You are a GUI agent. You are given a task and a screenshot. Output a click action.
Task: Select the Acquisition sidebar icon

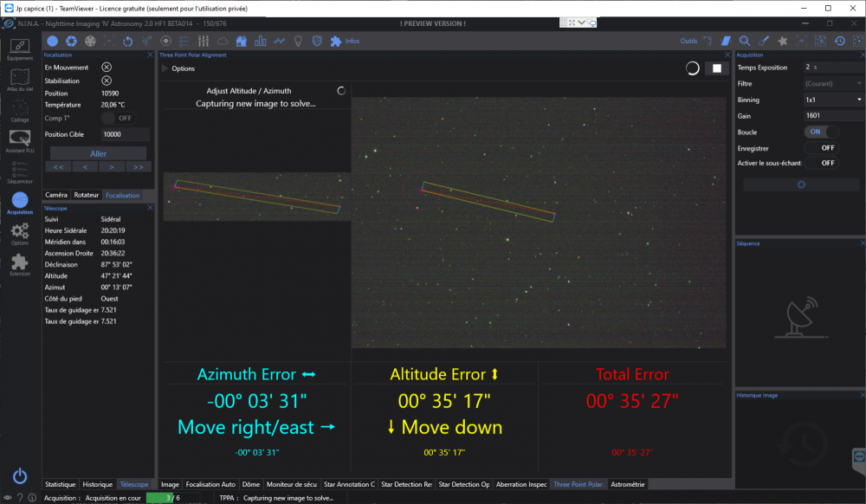coord(20,204)
